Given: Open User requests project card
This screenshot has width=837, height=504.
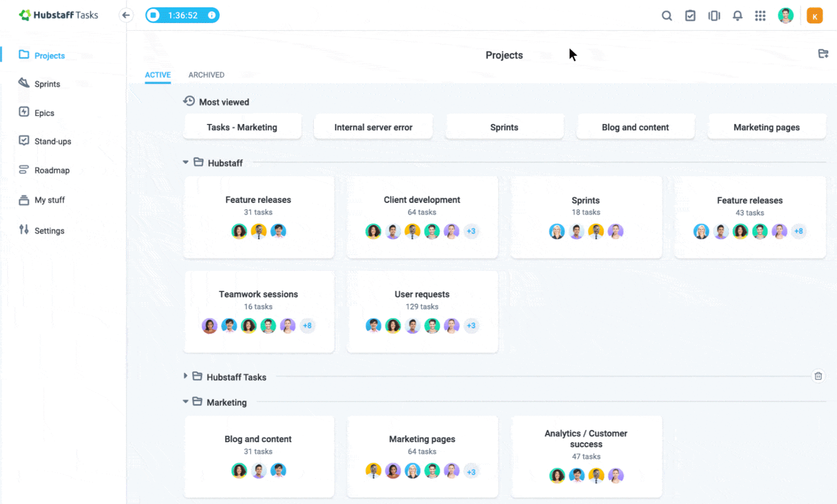Looking at the screenshot, I should click(x=423, y=312).
